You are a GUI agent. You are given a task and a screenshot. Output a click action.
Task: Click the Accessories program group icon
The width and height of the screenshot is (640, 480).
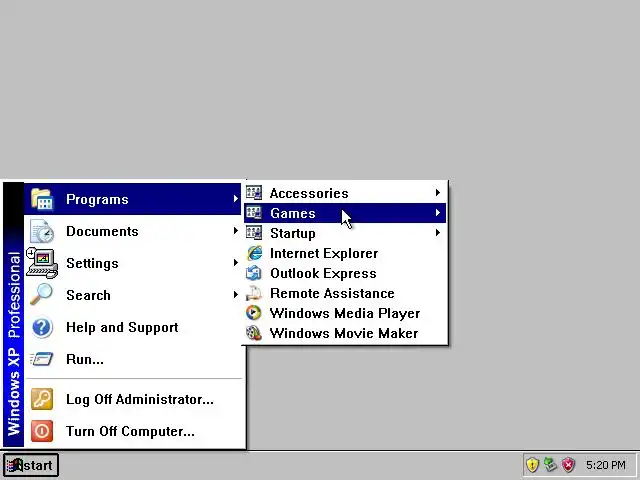pyautogui.click(x=254, y=193)
